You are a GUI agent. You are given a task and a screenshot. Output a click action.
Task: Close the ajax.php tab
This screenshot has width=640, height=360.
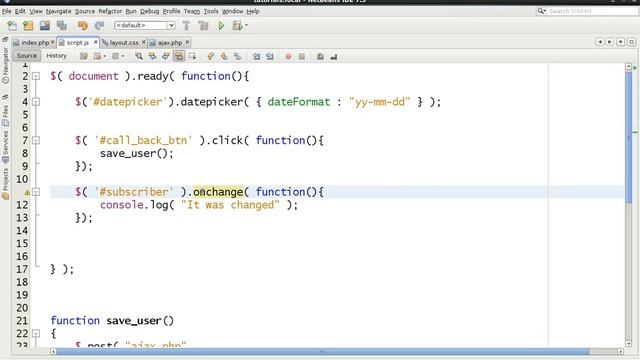[187, 42]
